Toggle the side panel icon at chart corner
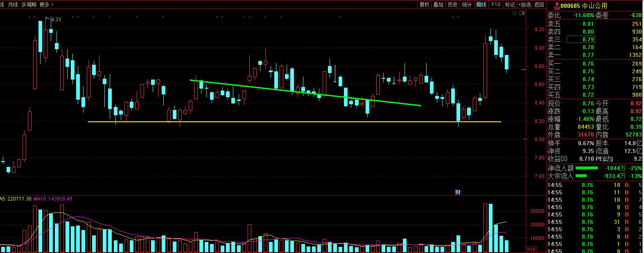The height and width of the screenshot is (253, 644). pyautogui.click(x=522, y=14)
